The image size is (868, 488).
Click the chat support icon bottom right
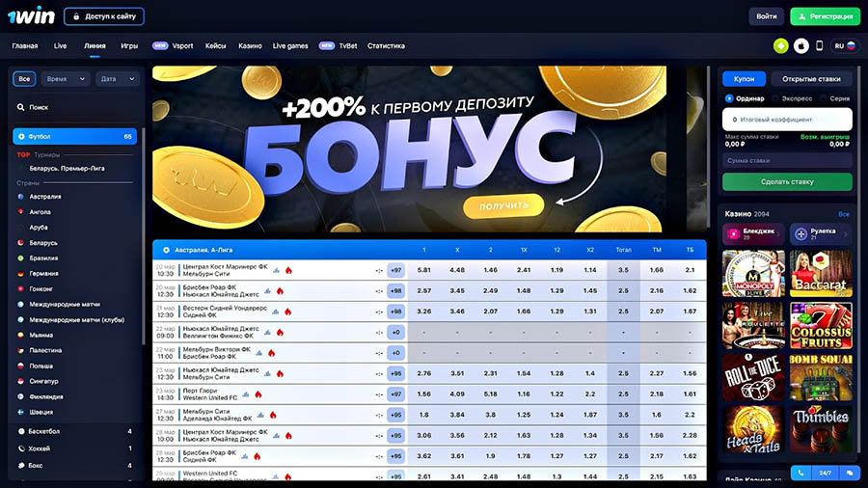(x=849, y=473)
